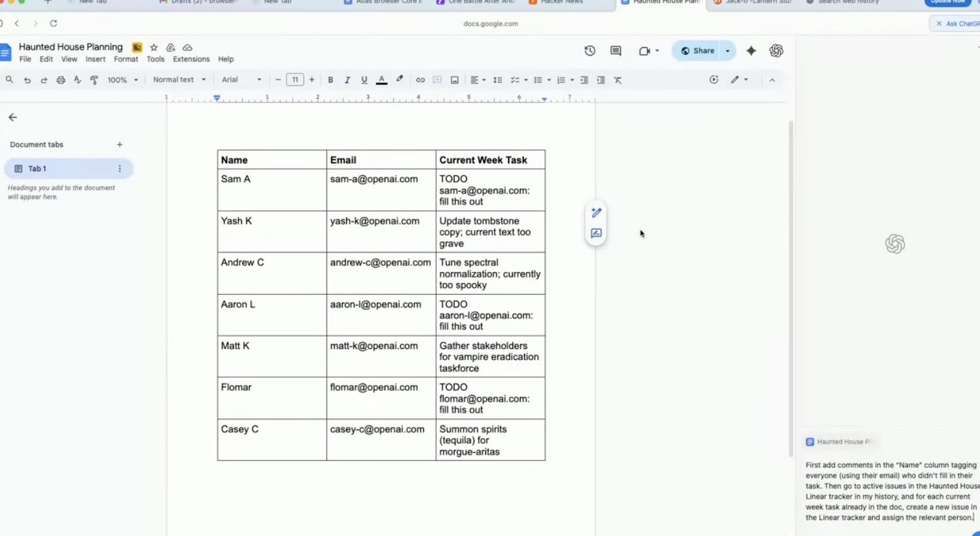Toggle bold formatting in the toolbar
This screenshot has width=980, height=536.
pos(330,79)
